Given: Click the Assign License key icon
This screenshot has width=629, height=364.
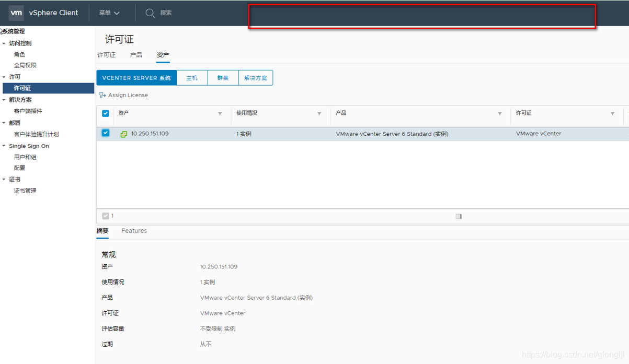Looking at the screenshot, I should [x=102, y=95].
